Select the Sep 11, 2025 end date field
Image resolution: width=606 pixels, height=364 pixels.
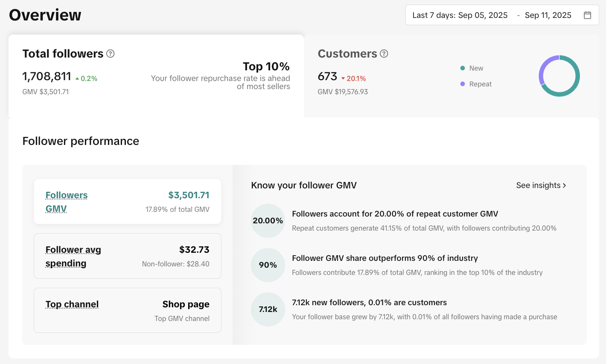coord(548,15)
